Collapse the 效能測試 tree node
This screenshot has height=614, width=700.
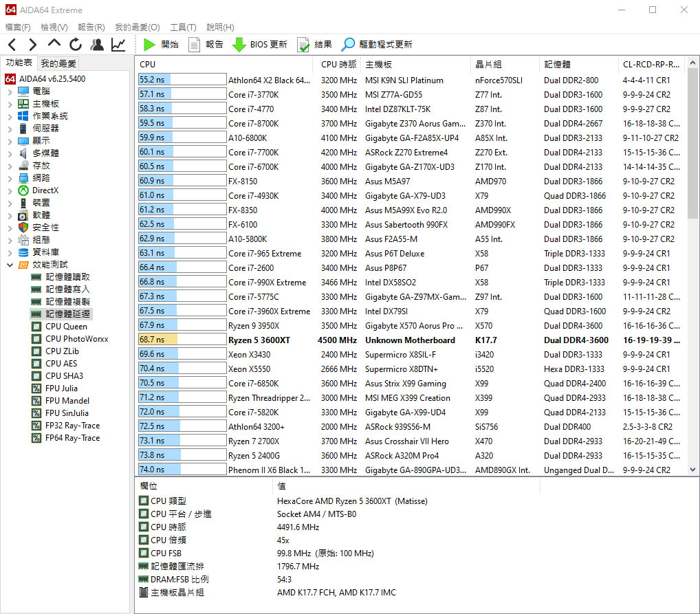(x=10, y=265)
